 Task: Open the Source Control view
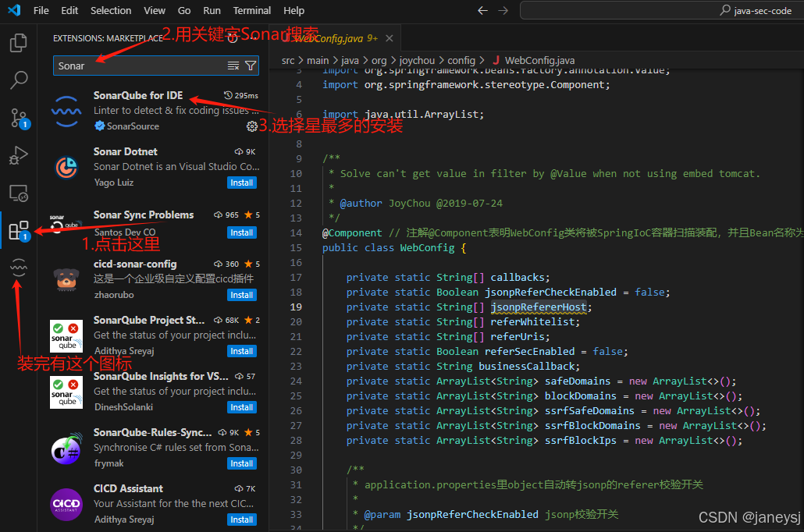[x=19, y=118]
